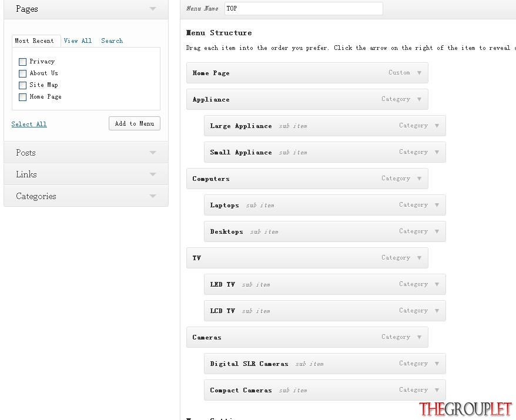Expand the LCD TV sub item arrow
The width and height of the screenshot is (516, 420).
(437, 311)
